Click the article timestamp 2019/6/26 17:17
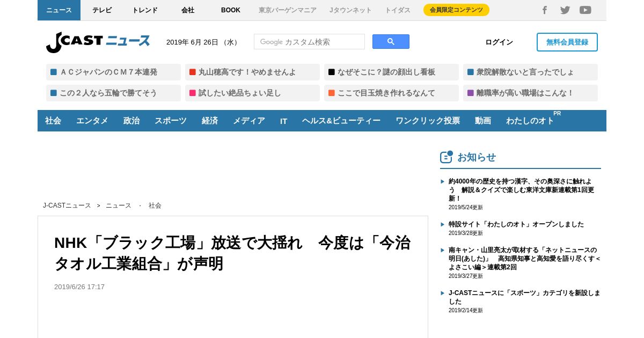Viewport: 644px width, 338px height. (x=79, y=287)
